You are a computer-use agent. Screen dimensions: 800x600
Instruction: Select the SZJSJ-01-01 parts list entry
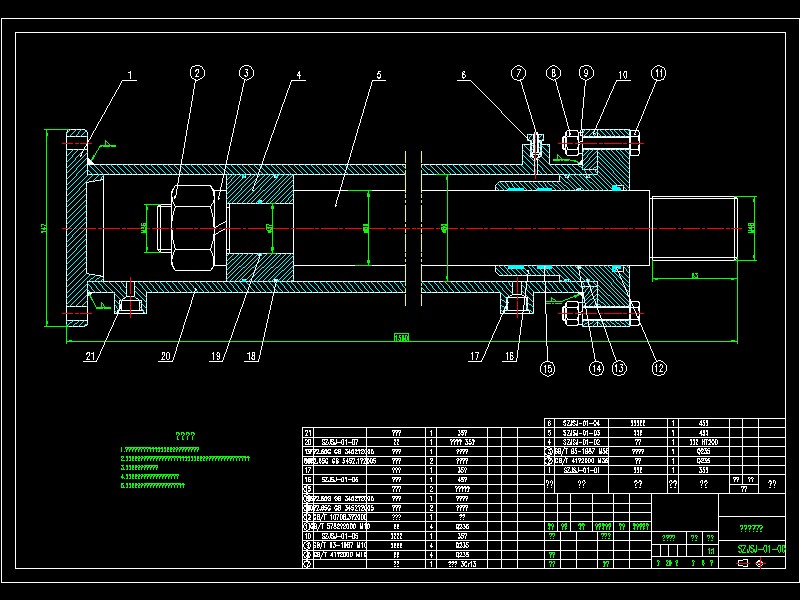click(x=582, y=470)
